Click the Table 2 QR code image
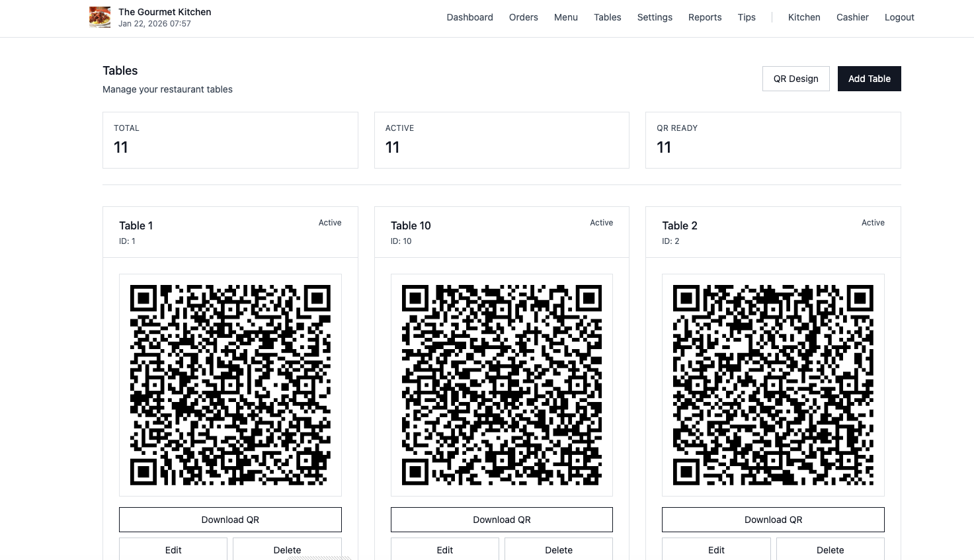The height and width of the screenshot is (560, 974). [773, 385]
